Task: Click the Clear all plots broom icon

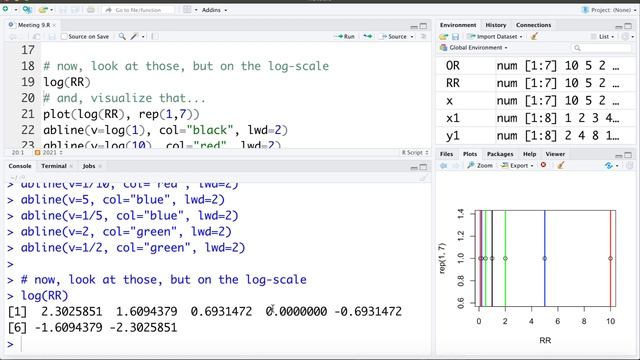Action: pos(561,165)
